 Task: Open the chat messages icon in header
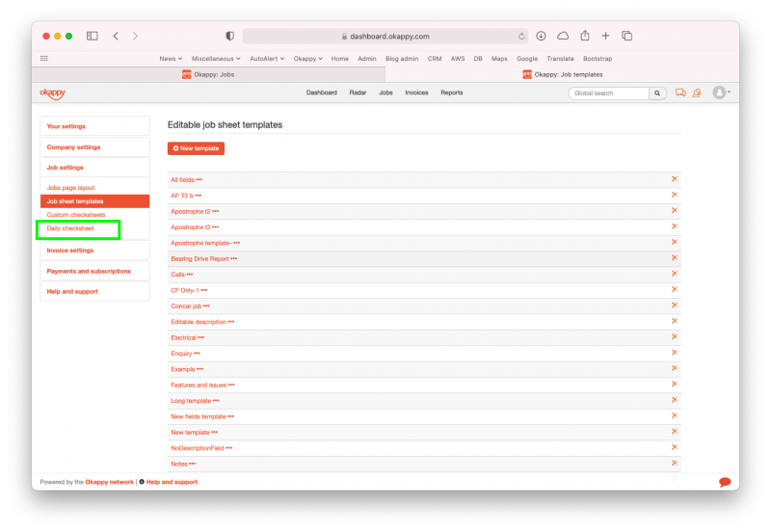point(680,93)
